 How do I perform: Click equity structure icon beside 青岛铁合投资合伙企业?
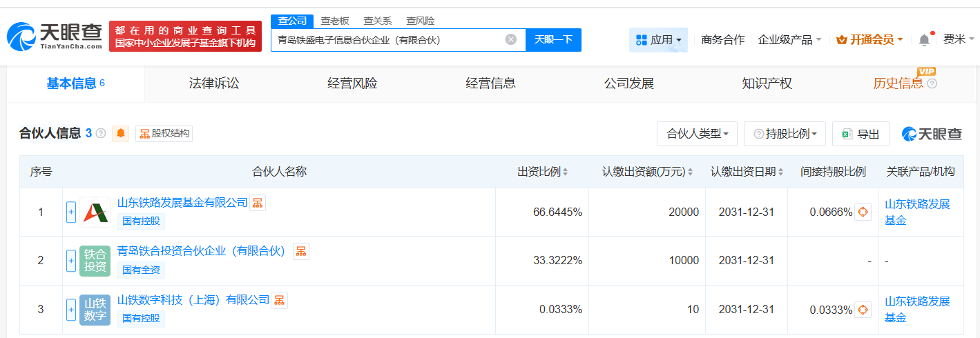[x=301, y=252]
